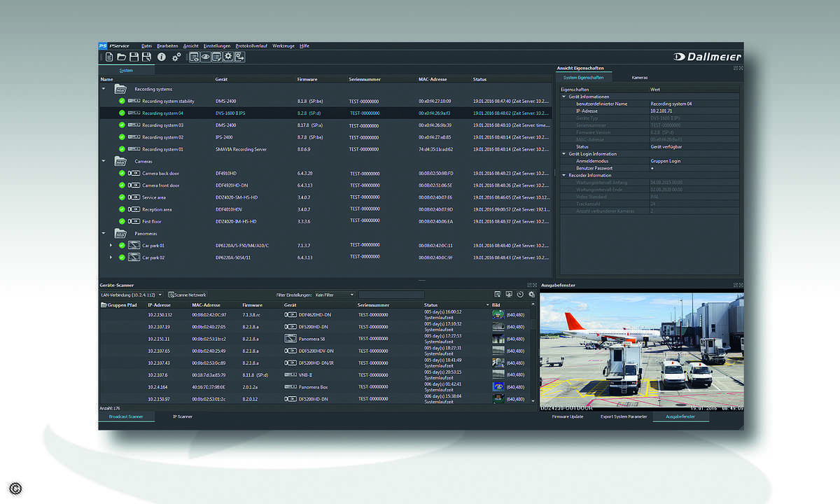Open Kein Filter dropdown
This screenshot has width=840, height=504.
335,295
